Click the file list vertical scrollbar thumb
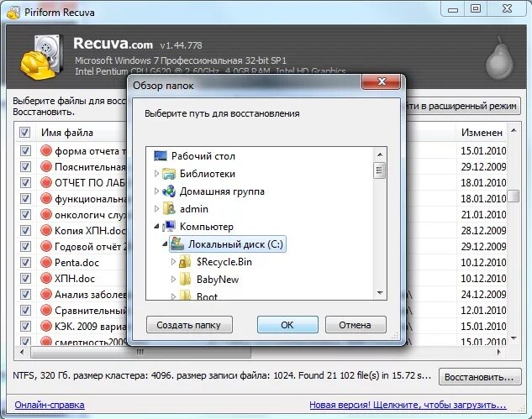The height and width of the screenshot is (419, 532). click(x=514, y=196)
